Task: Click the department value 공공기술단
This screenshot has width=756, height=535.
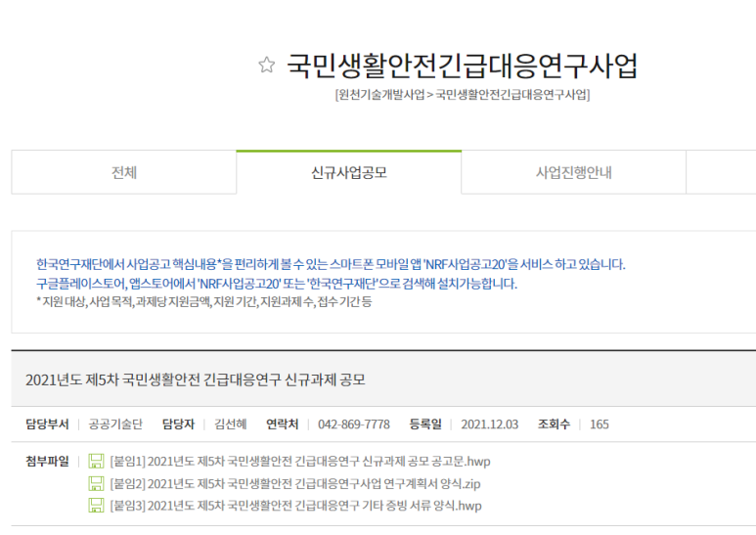Action: tap(115, 424)
